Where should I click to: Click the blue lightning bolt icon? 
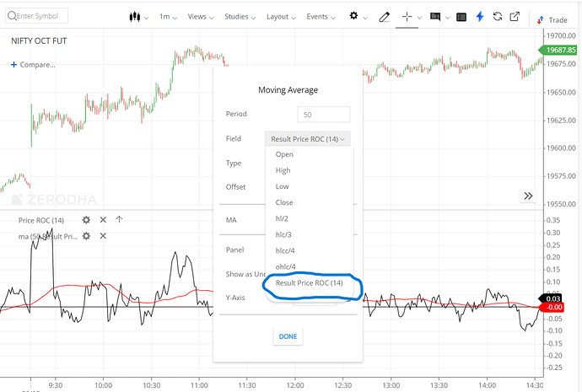pos(481,16)
